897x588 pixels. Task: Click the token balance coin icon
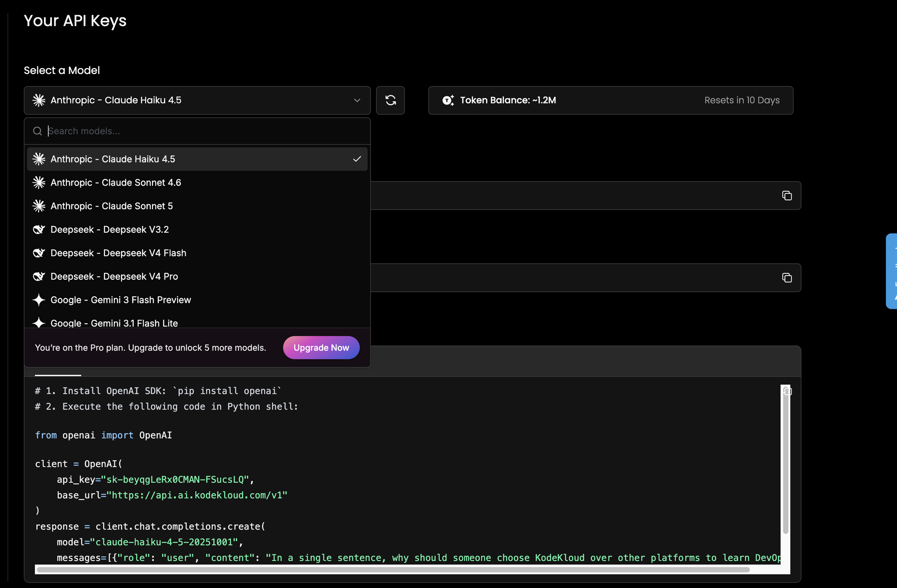coord(448,100)
